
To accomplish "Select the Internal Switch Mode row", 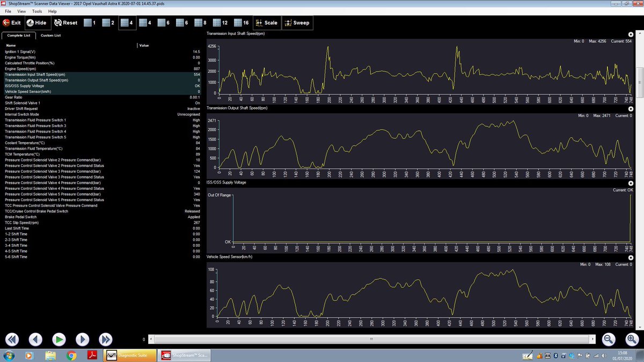I will coord(102,114).
